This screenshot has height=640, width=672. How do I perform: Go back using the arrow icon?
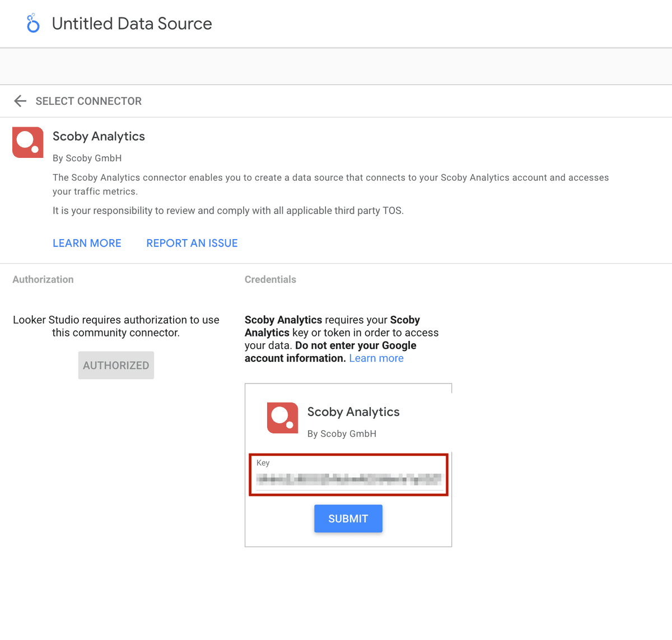pyautogui.click(x=20, y=101)
